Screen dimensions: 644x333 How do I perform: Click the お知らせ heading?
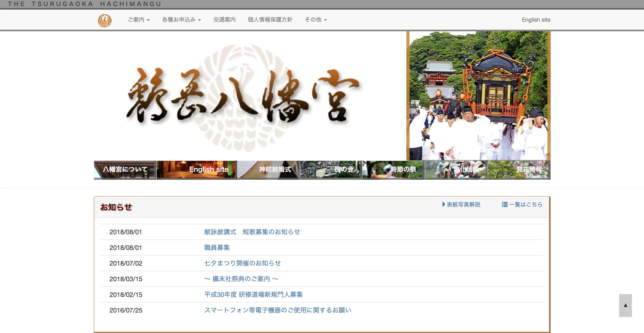(x=116, y=207)
